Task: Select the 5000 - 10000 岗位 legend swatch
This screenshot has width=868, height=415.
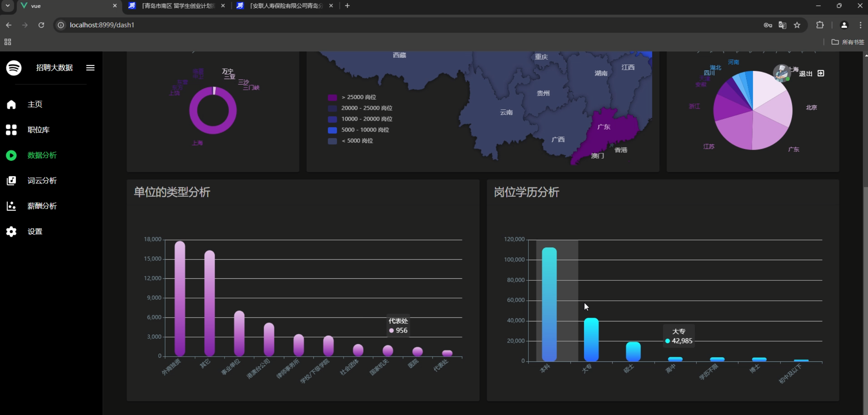Action: tap(332, 130)
